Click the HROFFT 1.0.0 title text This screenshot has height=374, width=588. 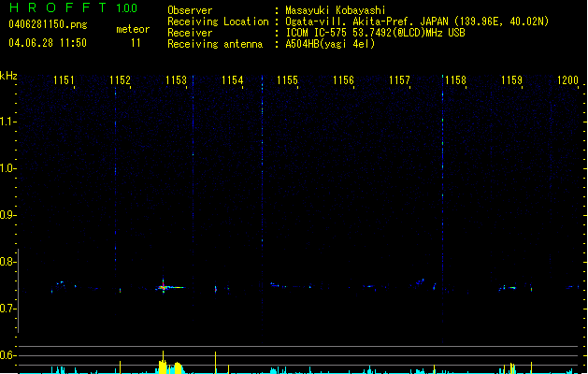74,7
